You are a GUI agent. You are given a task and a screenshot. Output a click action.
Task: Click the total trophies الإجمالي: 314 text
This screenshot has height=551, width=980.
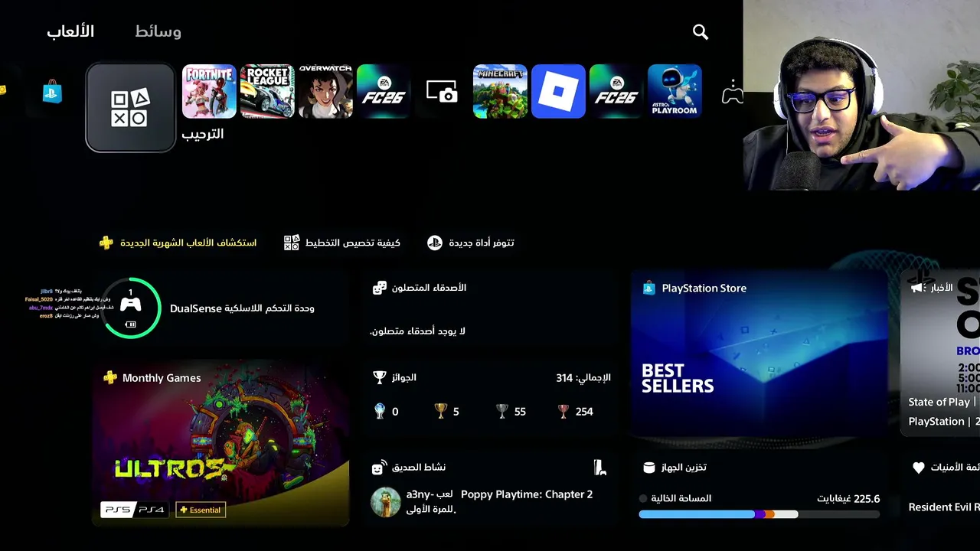[x=583, y=377]
